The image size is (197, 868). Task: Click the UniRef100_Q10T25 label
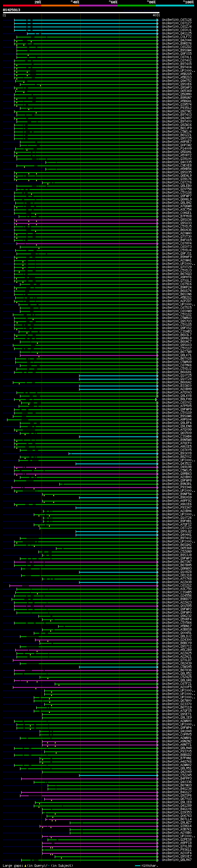point(177,375)
